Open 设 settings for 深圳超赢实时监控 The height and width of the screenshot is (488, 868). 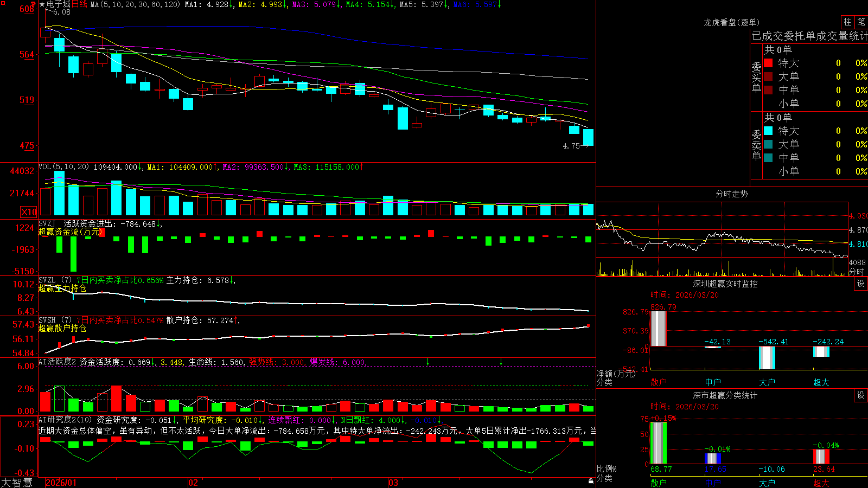pos(861,284)
